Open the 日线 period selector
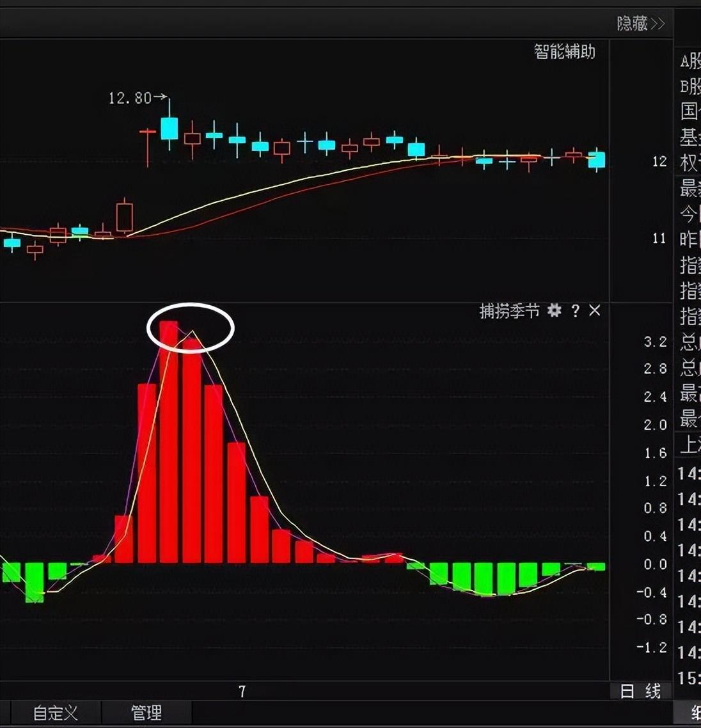This screenshot has height=728, width=701. point(640,691)
